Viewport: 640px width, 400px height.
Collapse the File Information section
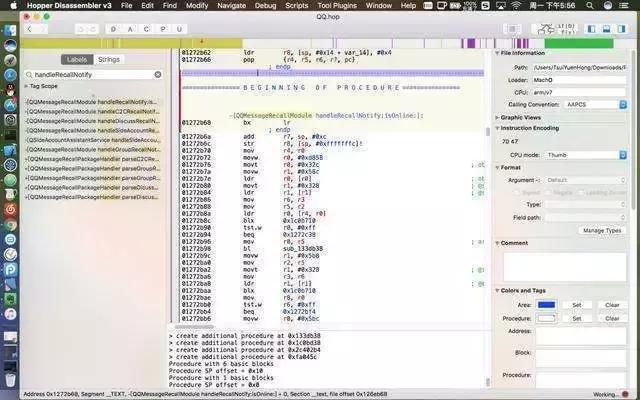pyautogui.click(x=497, y=53)
